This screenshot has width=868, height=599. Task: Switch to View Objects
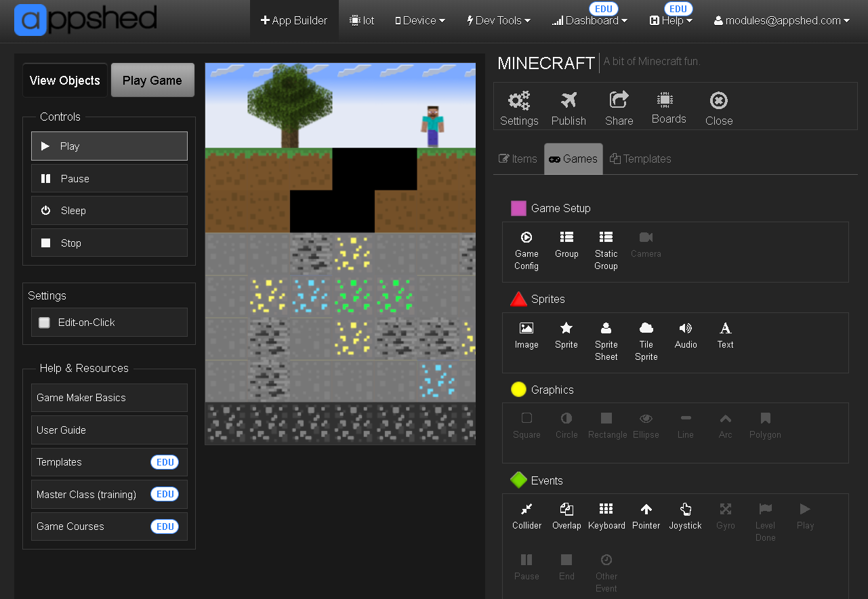65,81
